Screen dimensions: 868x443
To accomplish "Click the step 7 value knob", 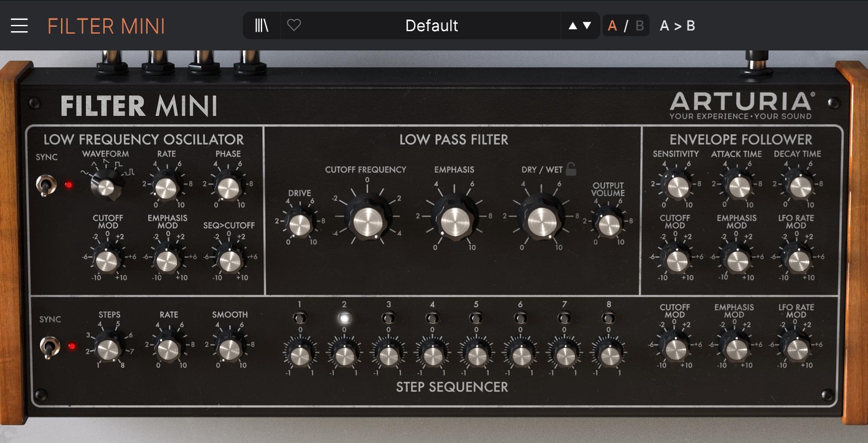I will pos(565,355).
